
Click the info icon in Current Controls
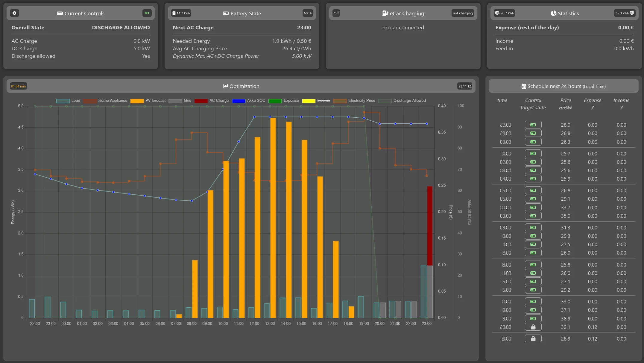[14, 13]
